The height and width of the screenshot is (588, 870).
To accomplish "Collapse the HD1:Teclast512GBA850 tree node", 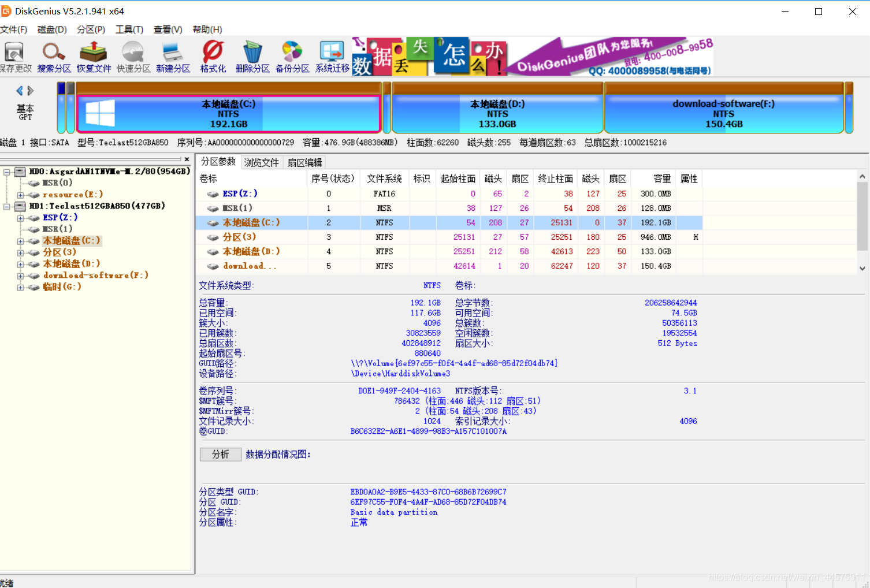I will pyautogui.click(x=6, y=206).
